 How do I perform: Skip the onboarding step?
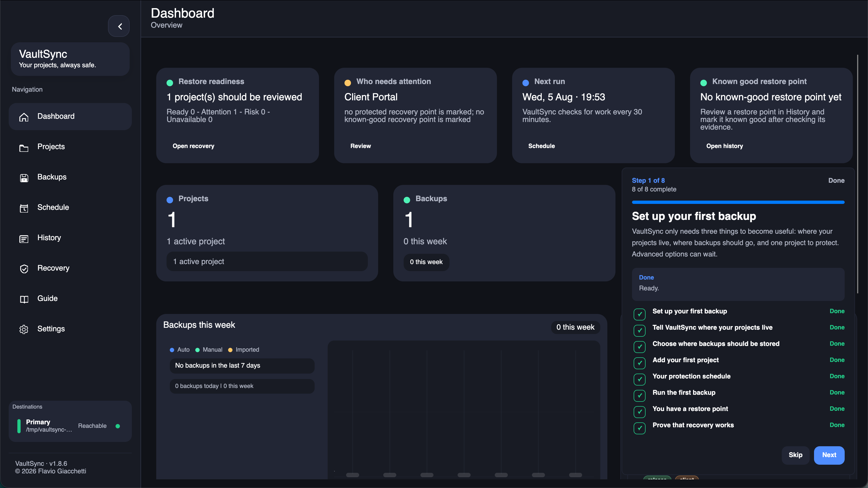[x=795, y=455]
